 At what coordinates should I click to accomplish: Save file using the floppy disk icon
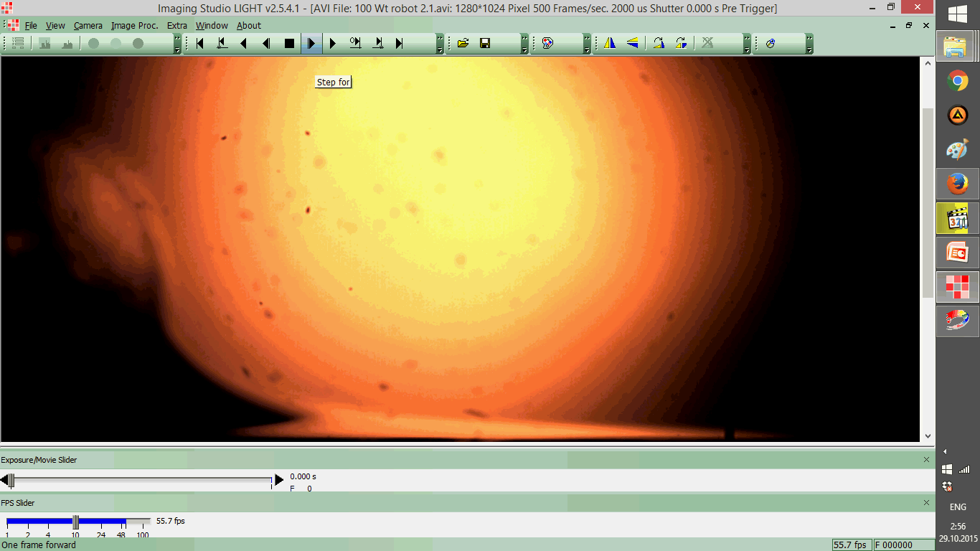click(485, 44)
